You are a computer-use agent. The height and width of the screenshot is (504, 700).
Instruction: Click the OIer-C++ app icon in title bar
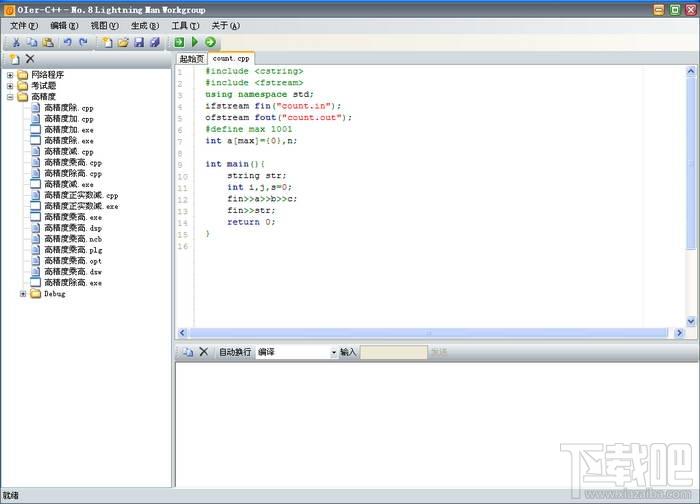coord(9,10)
